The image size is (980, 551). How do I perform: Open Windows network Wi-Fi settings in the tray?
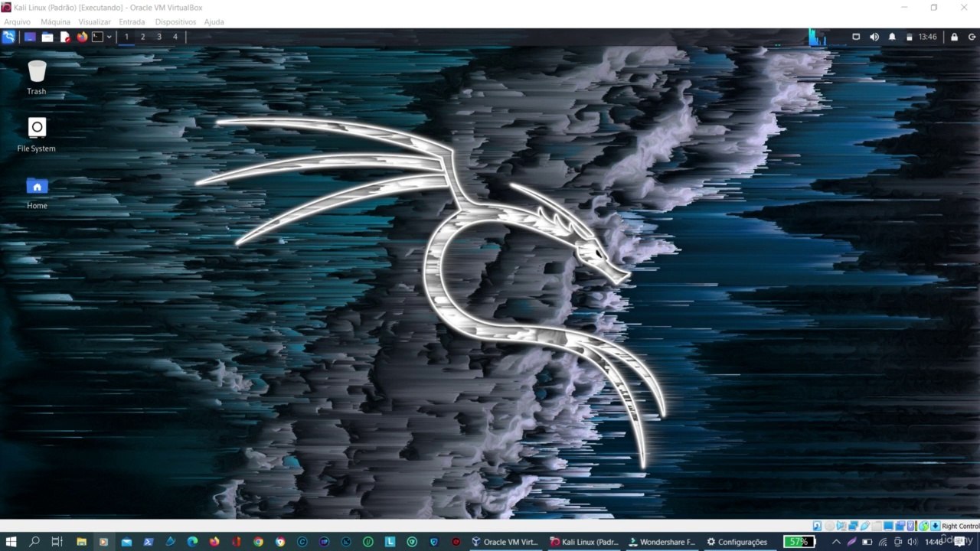click(x=883, y=542)
